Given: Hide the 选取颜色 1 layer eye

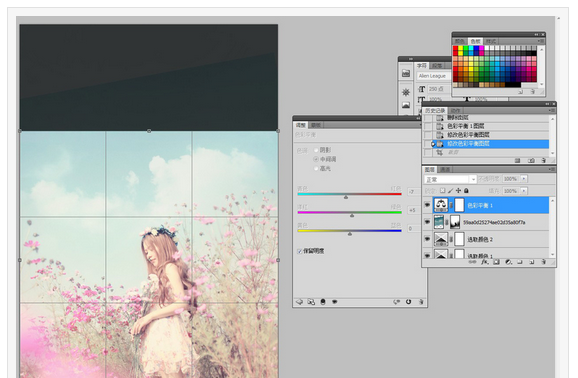Looking at the screenshot, I should 427,255.
